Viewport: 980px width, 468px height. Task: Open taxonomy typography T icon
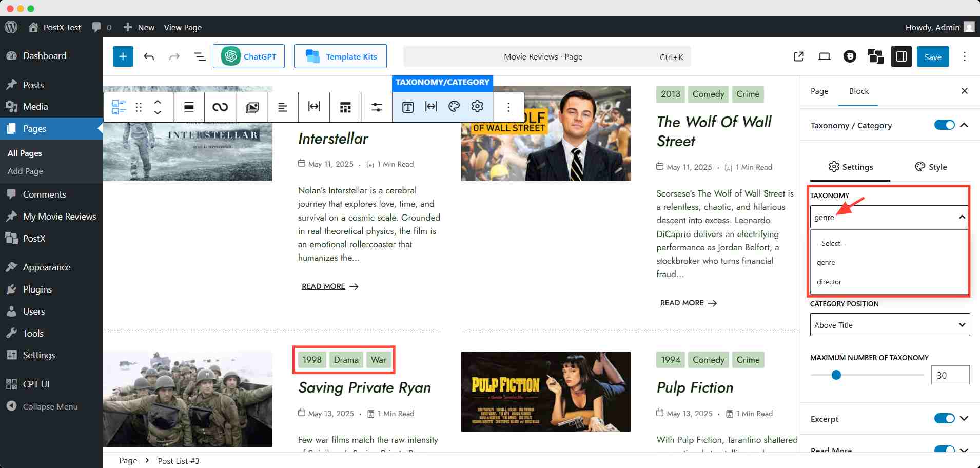tap(408, 107)
